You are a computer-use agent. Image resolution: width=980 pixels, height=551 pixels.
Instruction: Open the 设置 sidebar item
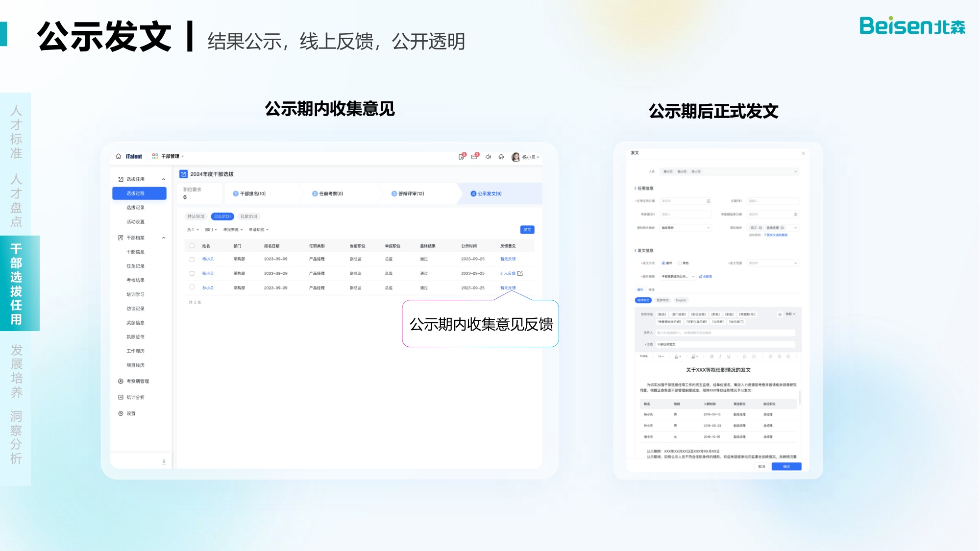click(x=127, y=413)
